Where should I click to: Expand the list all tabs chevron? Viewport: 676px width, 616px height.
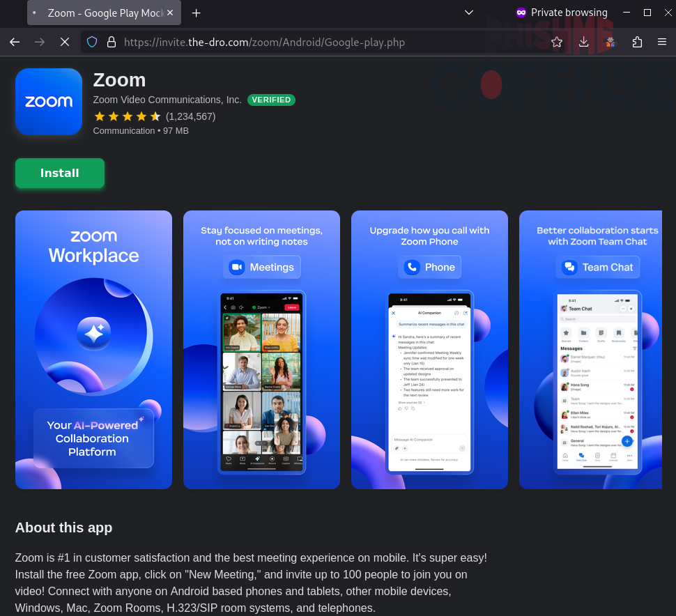click(x=469, y=13)
